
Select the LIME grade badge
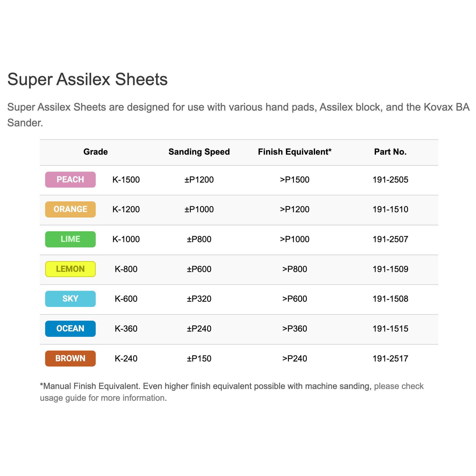pyautogui.click(x=70, y=239)
